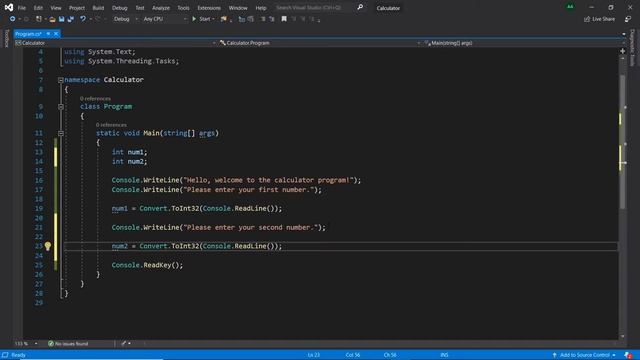Close the Program.cs tab
This screenshot has height=360, width=640.
(x=56, y=34)
